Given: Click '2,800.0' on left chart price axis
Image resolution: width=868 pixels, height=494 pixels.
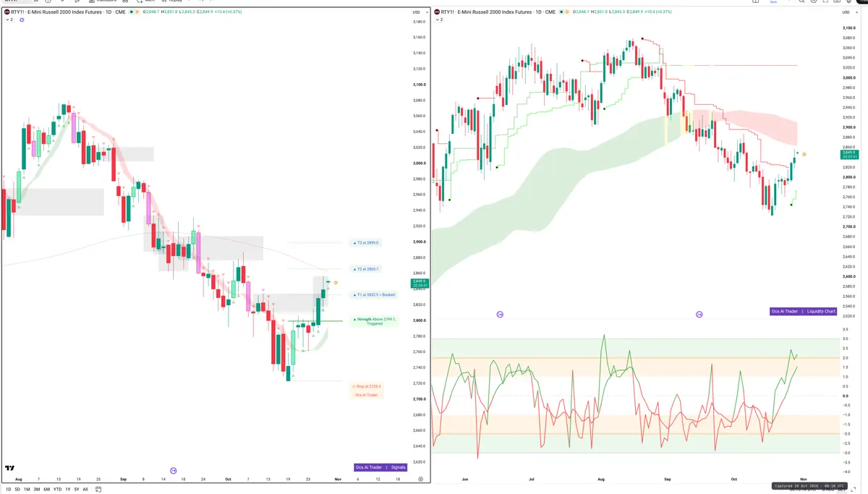Looking at the screenshot, I should coord(420,320).
